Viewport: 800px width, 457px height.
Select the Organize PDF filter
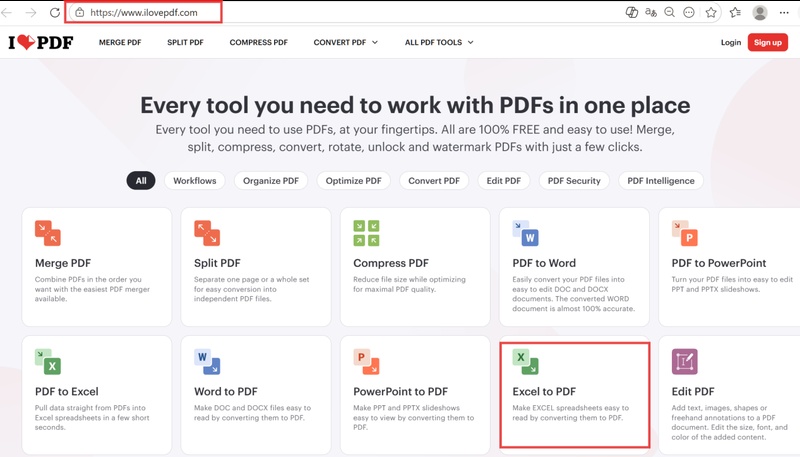pos(271,181)
